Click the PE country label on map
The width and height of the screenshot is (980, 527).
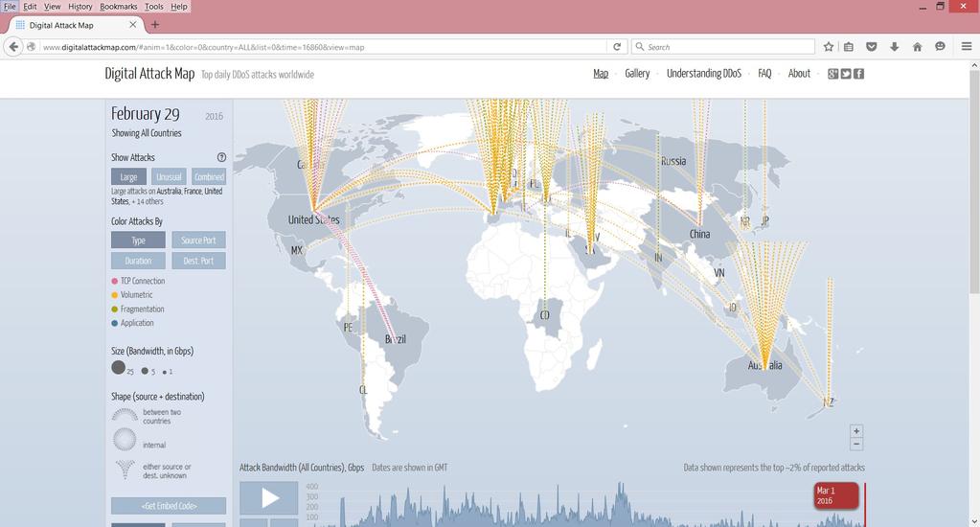(x=348, y=328)
